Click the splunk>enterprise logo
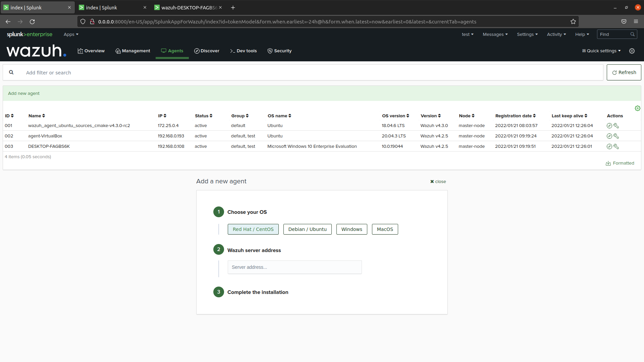Viewport: 644px width, 362px height. pyautogui.click(x=30, y=34)
